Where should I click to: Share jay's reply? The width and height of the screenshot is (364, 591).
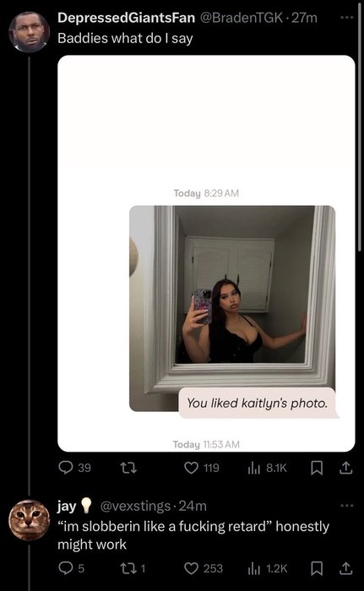tap(345, 568)
